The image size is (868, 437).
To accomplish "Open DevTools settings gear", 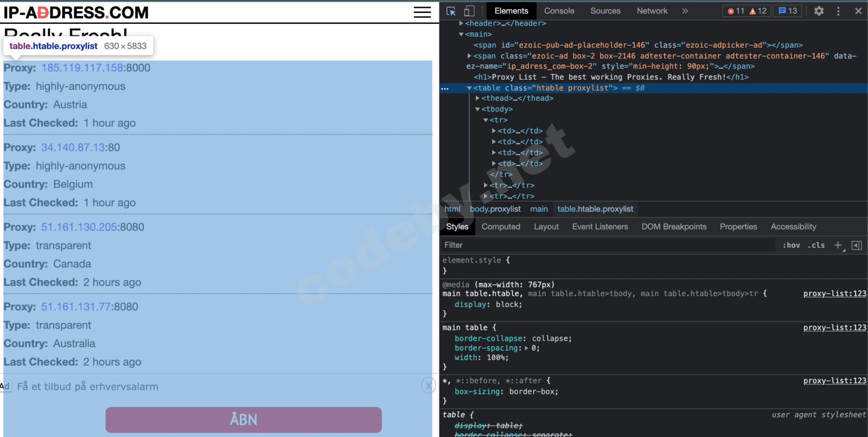I will pos(819,11).
